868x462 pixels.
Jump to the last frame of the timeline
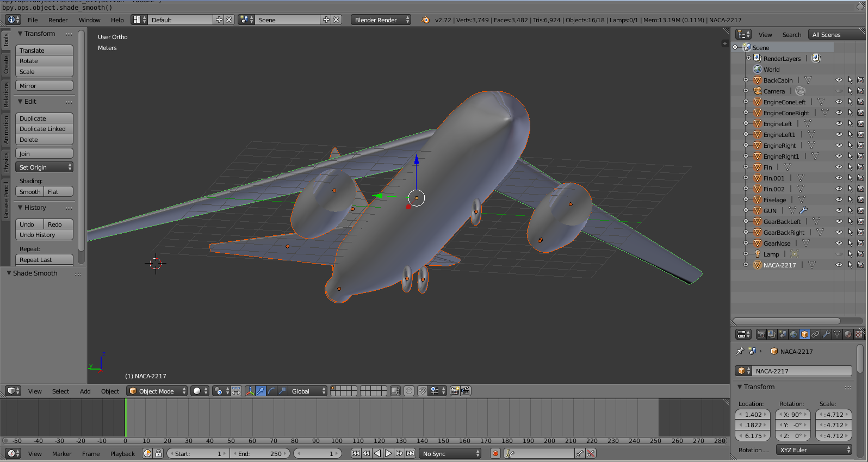(x=411, y=453)
